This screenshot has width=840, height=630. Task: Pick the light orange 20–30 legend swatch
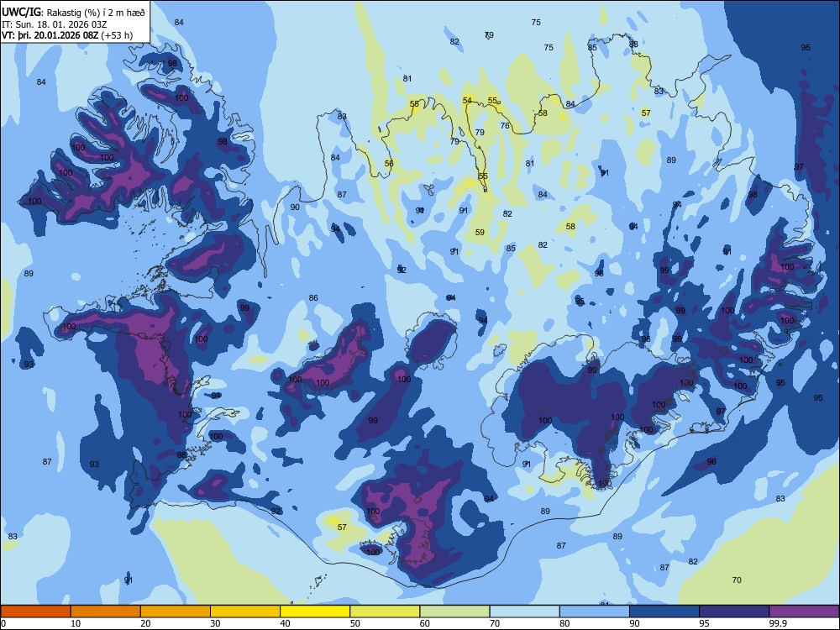[x=176, y=612]
